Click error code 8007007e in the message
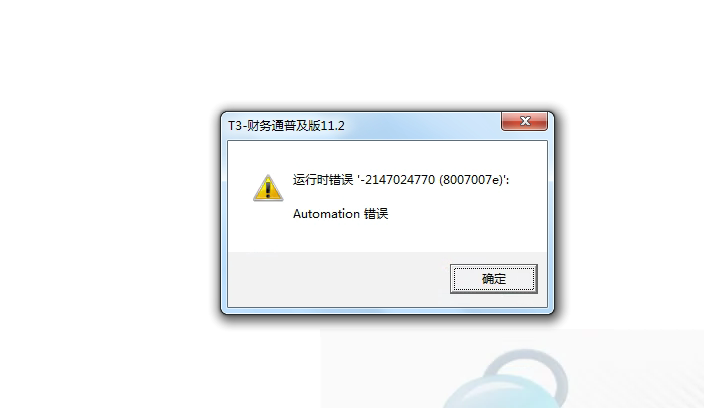The image size is (704, 408). (472, 180)
